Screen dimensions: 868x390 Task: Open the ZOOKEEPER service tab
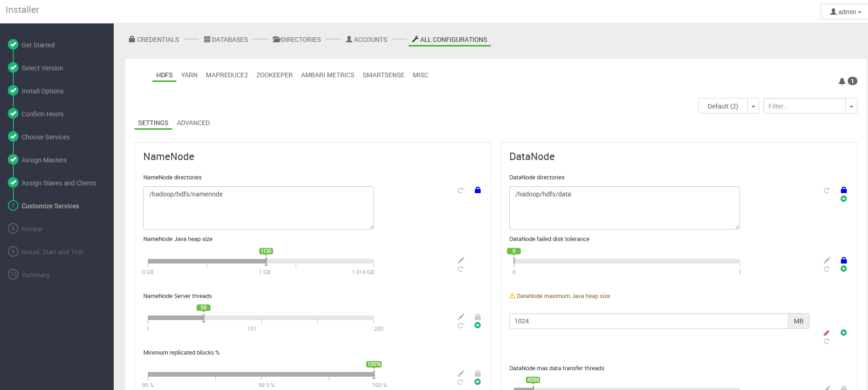click(x=274, y=75)
